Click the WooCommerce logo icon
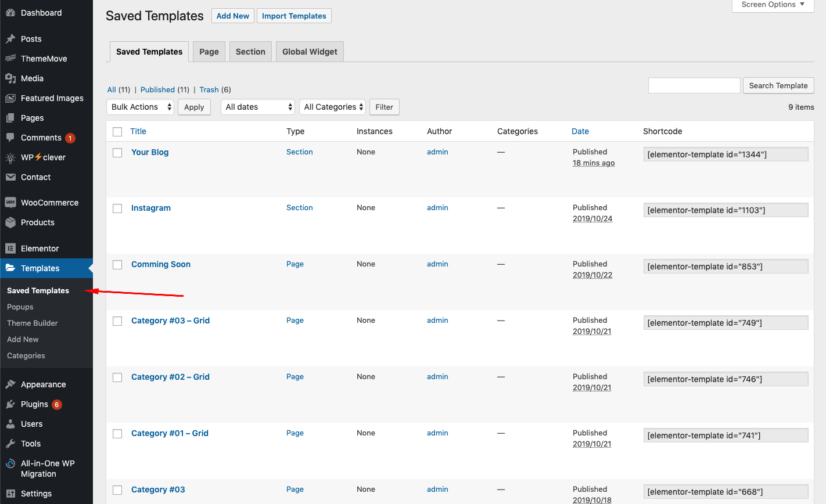This screenshot has width=826, height=504. point(10,203)
